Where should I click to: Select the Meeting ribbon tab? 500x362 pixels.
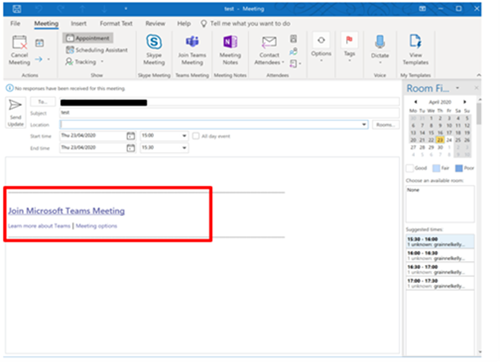46,24
